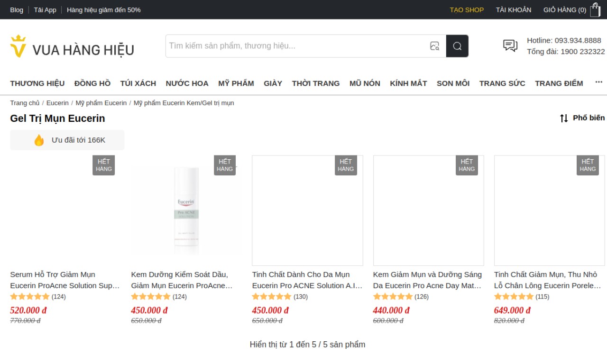Image resolution: width=607 pixels, height=364 pixels.
Task: Click the struck-through 600.000 đ price
Action: (388, 321)
